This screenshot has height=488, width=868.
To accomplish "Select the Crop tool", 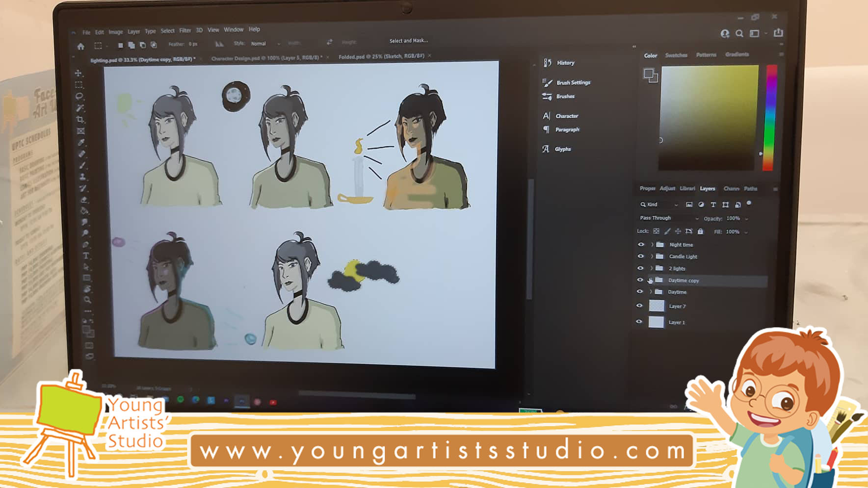I will point(80,119).
